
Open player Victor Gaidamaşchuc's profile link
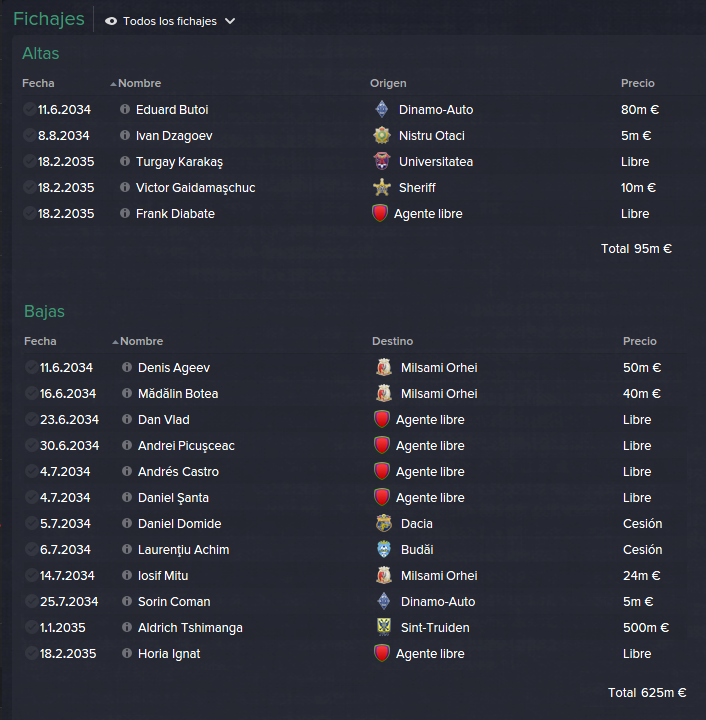tap(196, 187)
